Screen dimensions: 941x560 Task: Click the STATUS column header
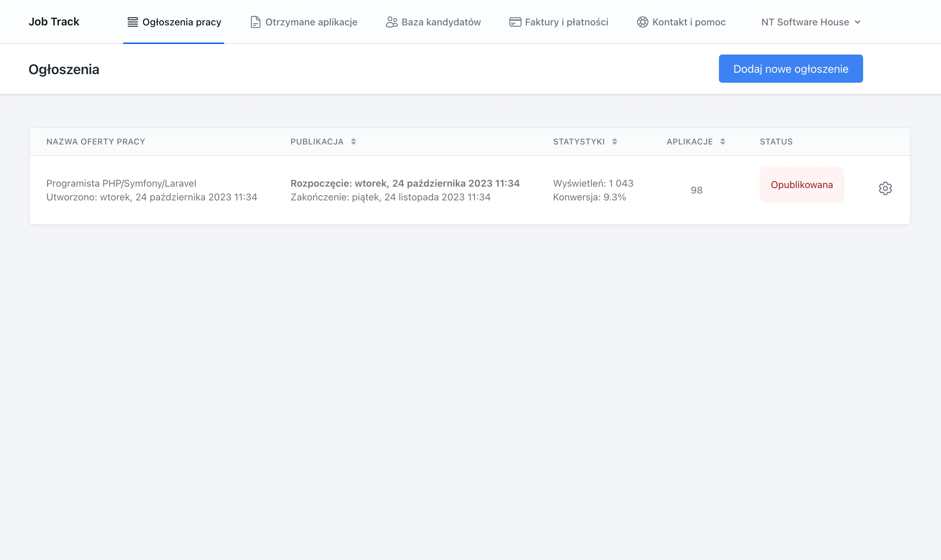coord(776,141)
